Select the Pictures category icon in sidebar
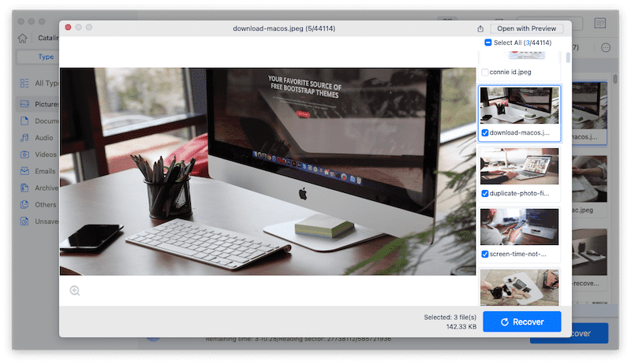The height and width of the screenshot is (364, 631). 24,104
